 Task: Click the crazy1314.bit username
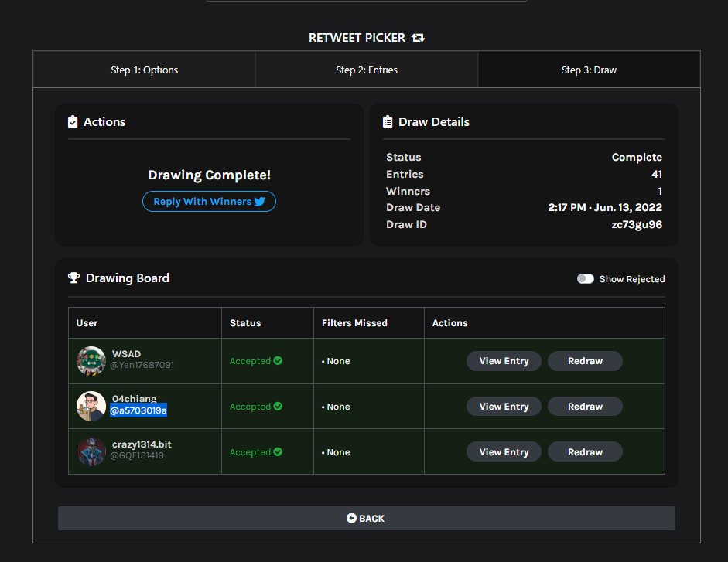point(142,444)
